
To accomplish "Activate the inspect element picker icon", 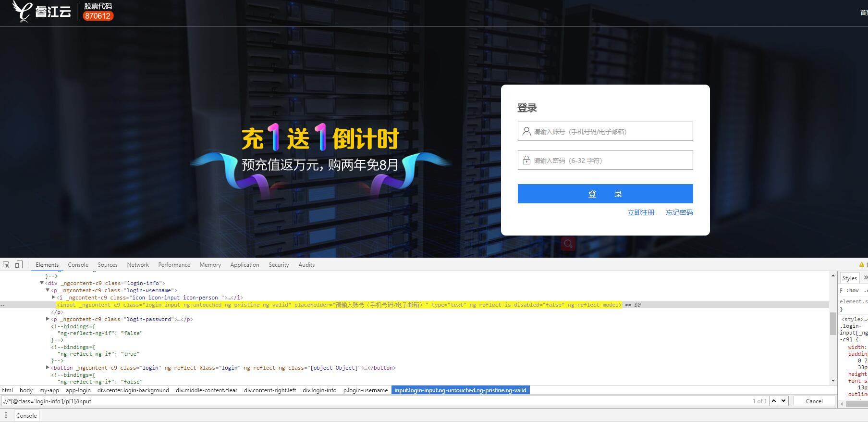I will click(6, 265).
